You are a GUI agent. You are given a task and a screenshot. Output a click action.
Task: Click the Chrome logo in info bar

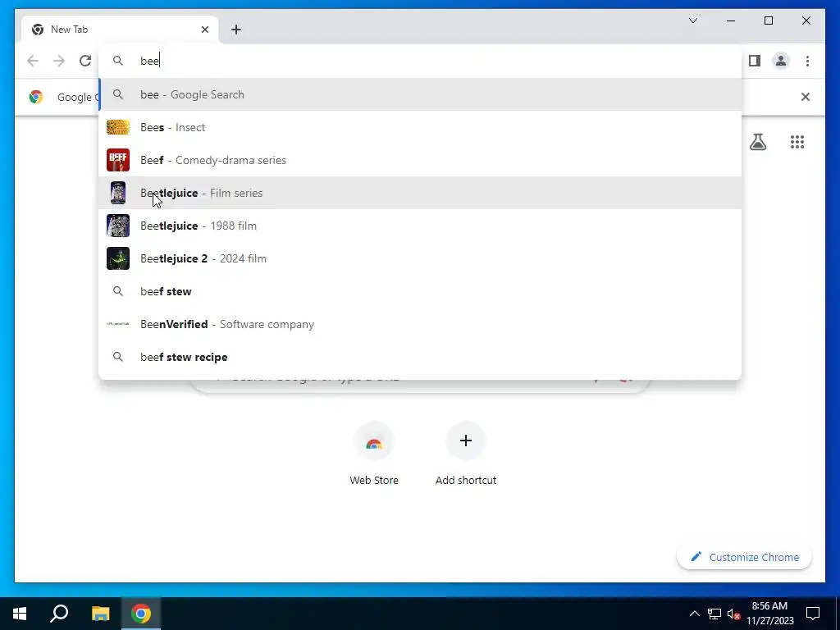36,97
